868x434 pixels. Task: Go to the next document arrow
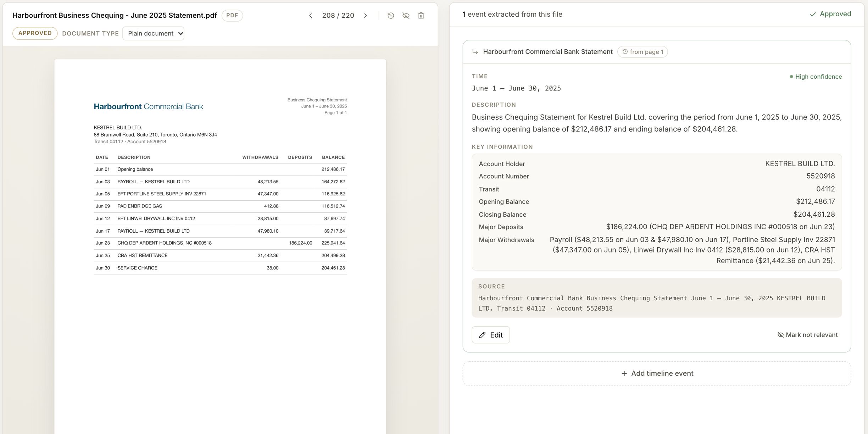click(366, 16)
